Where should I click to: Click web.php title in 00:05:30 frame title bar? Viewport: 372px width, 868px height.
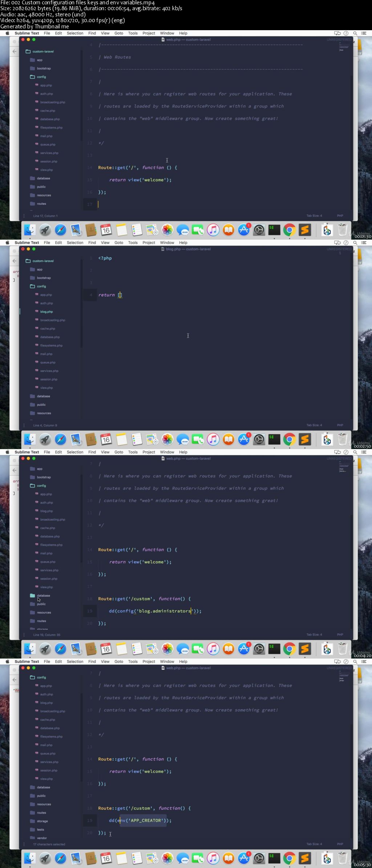click(x=186, y=668)
